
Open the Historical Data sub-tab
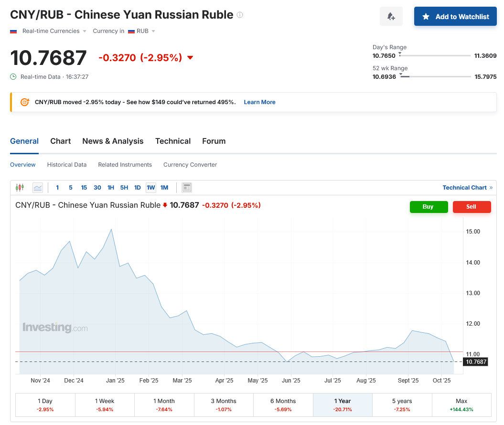67,165
